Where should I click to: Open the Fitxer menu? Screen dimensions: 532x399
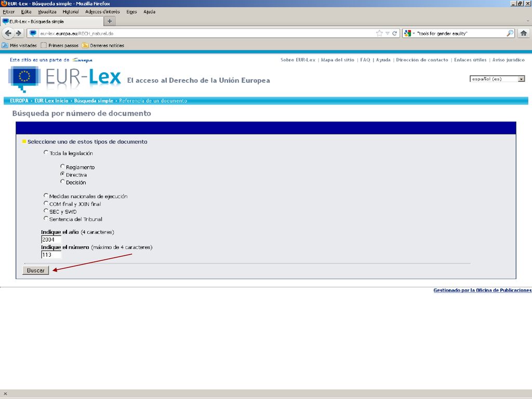click(x=8, y=11)
